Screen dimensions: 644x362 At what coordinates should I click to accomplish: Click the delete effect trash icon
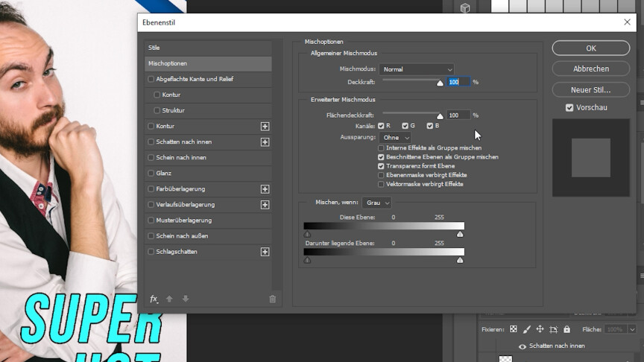tap(272, 299)
